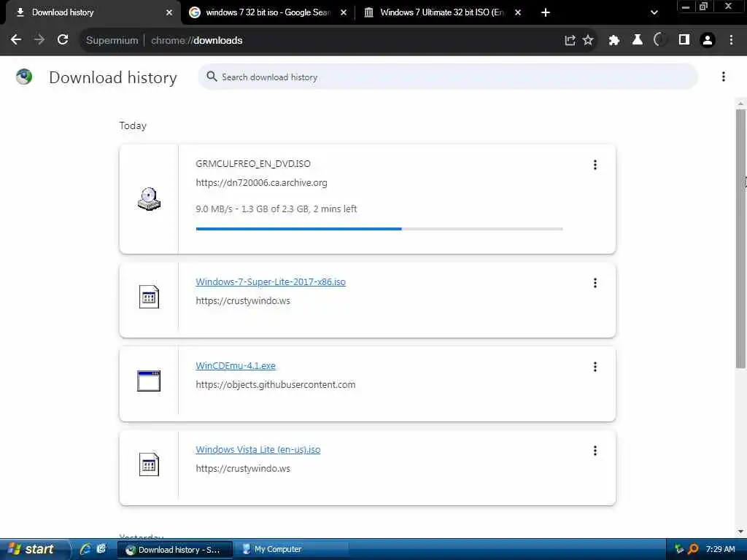The height and width of the screenshot is (560, 747).
Task: Click the Today section heading
Action: click(133, 125)
